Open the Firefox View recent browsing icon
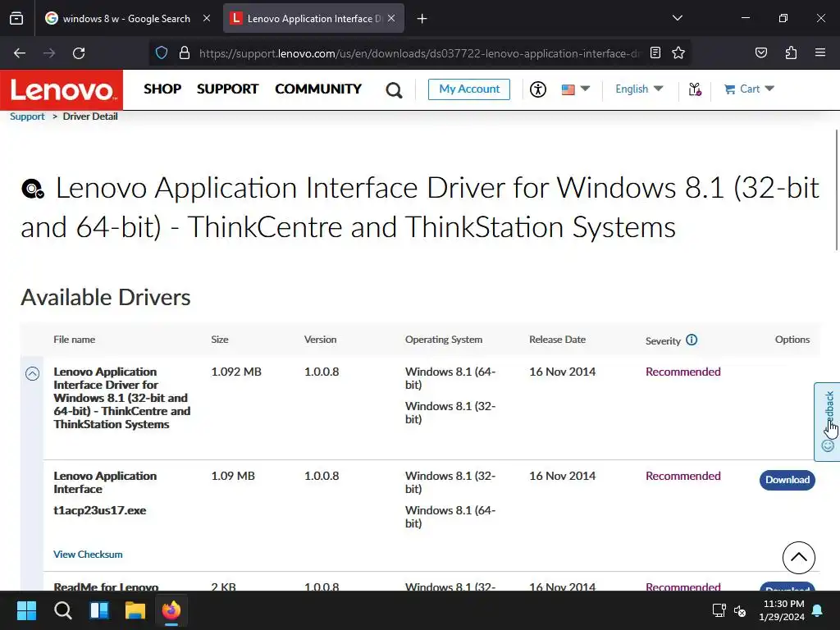This screenshot has height=630, width=840. pyautogui.click(x=16, y=18)
